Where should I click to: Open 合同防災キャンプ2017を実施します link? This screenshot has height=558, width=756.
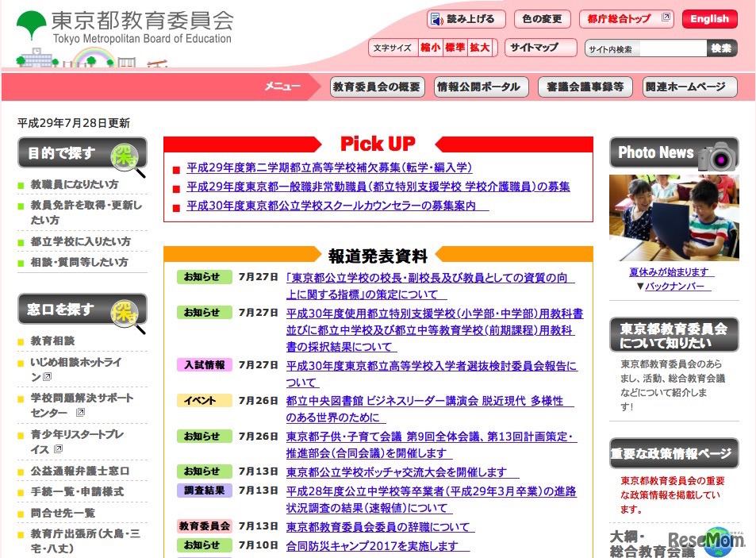pos(378,546)
